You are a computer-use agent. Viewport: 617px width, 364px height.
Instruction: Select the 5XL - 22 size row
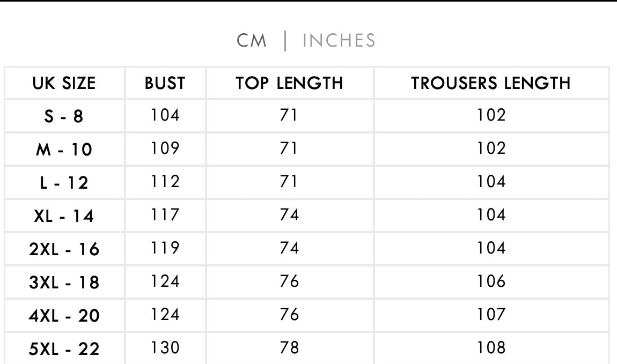pyautogui.click(x=64, y=349)
